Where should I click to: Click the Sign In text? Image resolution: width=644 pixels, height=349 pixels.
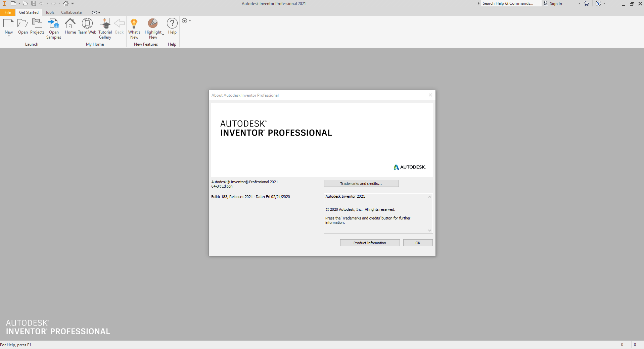pos(556,4)
